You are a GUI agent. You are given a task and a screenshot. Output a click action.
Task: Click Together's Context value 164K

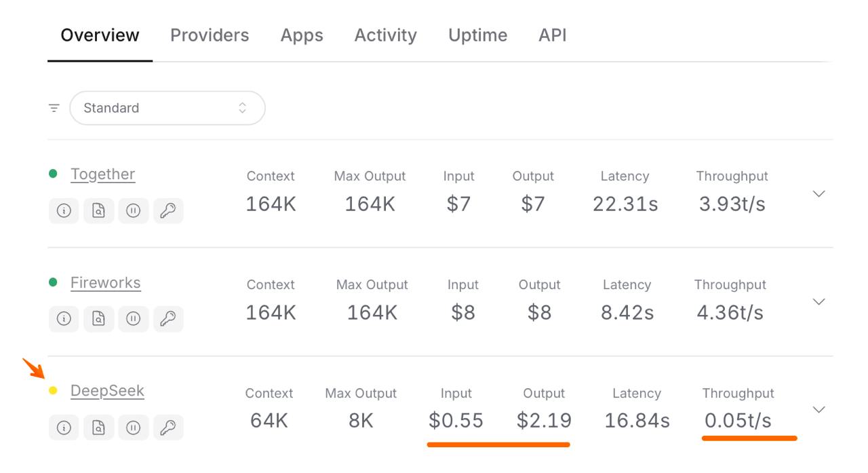click(x=271, y=204)
